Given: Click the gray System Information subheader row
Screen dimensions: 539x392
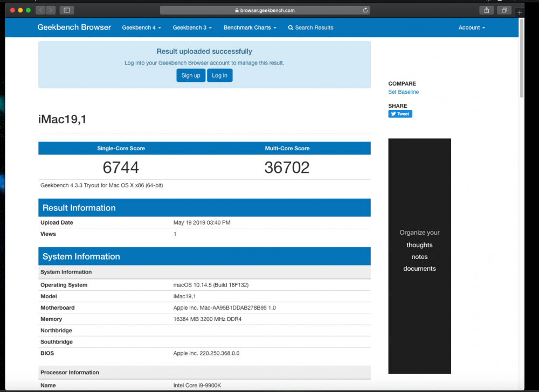Looking at the screenshot, I should (204, 272).
